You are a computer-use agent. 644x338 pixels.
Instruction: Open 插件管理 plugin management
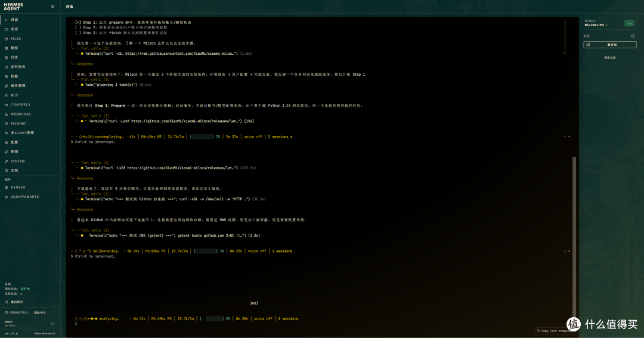30,86
